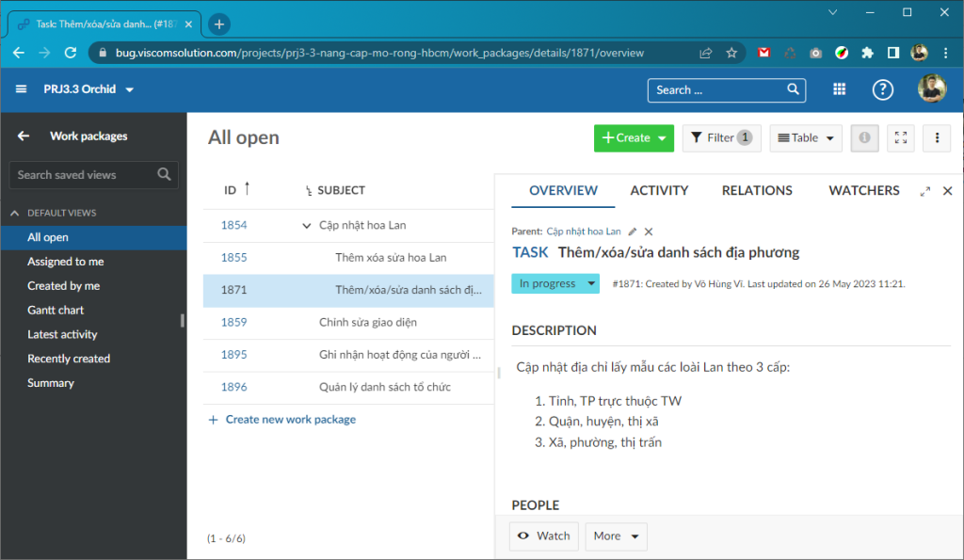Screen dimensions: 964x560
Task: Toggle watching with the Watch button
Action: (x=543, y=536)
